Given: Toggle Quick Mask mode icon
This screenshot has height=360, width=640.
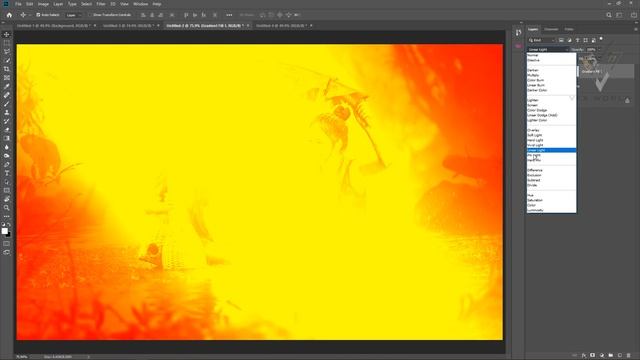Looking at the screenshot, I should pyautogui.click(x=7, y=244).
